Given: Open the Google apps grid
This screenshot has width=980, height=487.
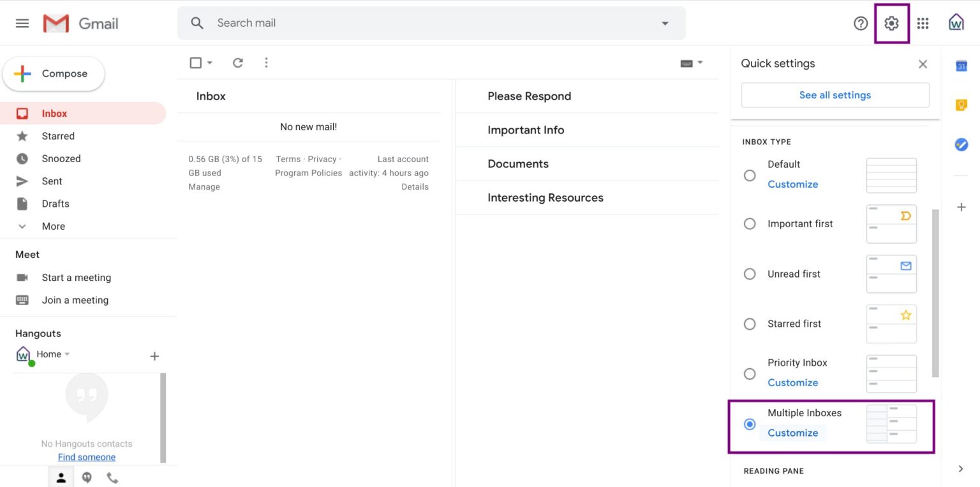Looking at the screenshot, I should [923, 23].
